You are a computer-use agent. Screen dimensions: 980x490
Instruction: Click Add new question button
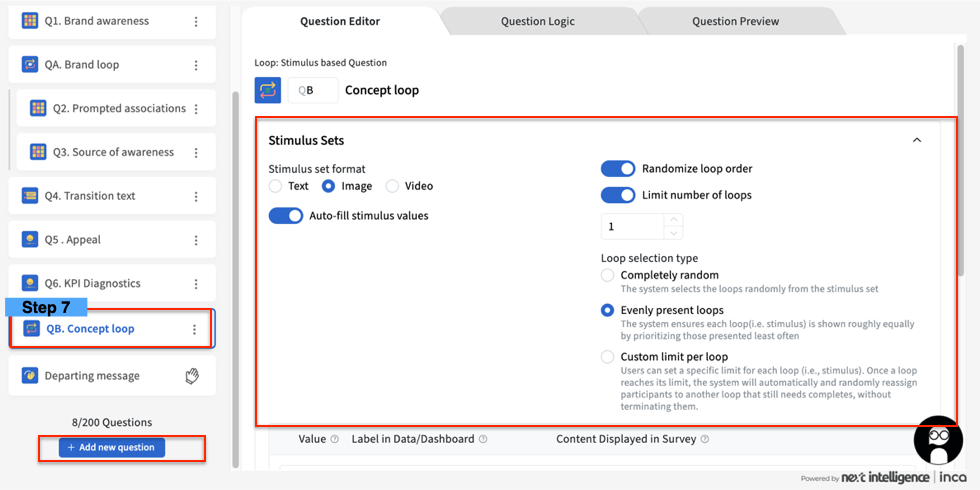[x=111, y=447]
